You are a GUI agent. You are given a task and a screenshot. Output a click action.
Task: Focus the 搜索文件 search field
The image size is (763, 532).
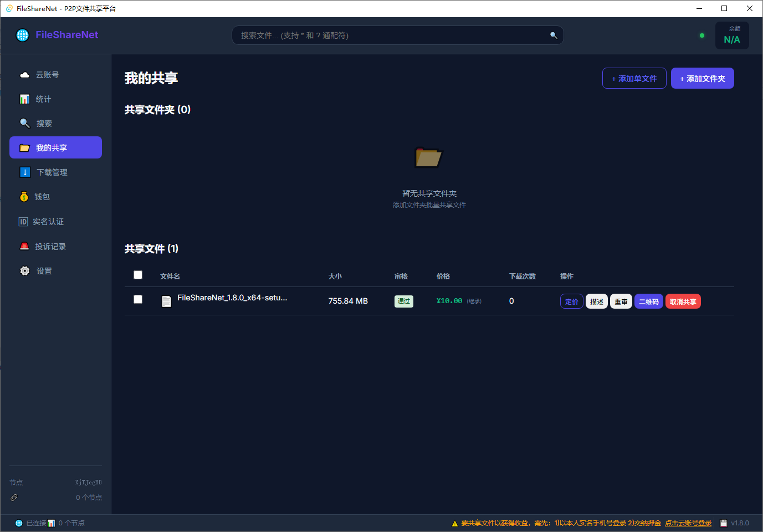coord(398,35)
